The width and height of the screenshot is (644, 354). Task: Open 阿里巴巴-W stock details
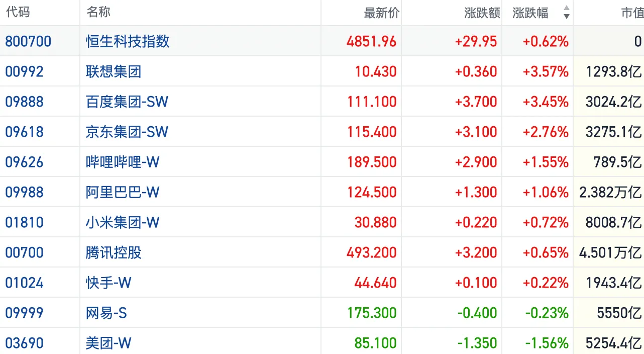(x=123, y=192)
